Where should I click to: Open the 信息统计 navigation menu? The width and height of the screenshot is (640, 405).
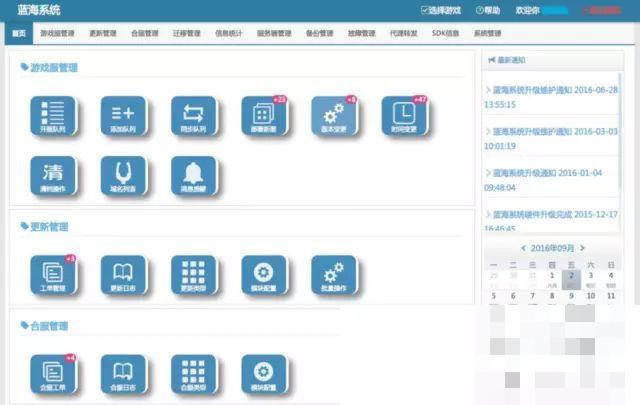pos(229,33)
